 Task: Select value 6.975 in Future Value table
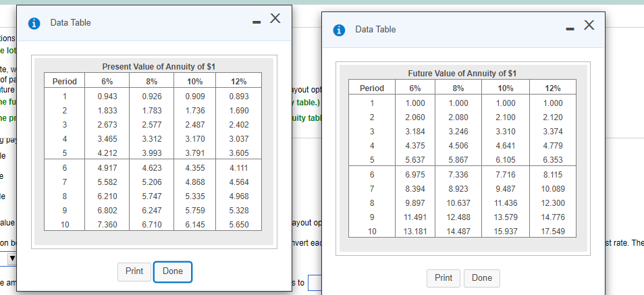[x=415, y=175]
